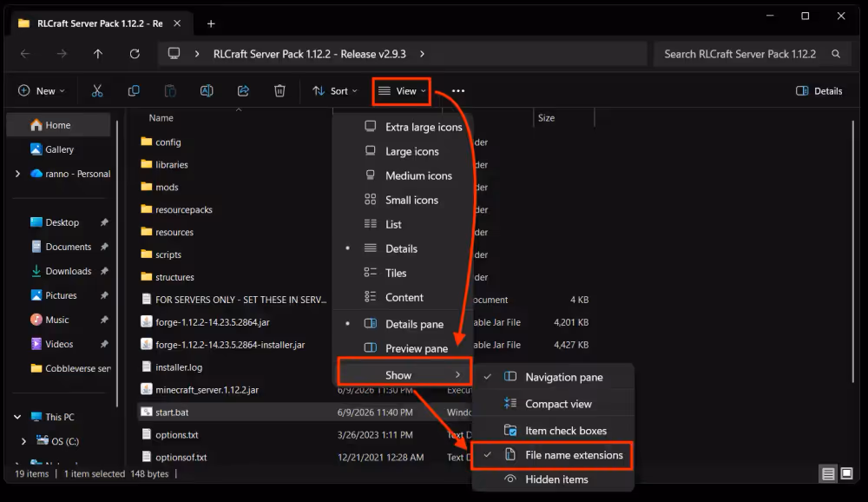This screenshot has width=868, height=502.
Task: Click the Delete trash can icon
Action: (279, 91)
